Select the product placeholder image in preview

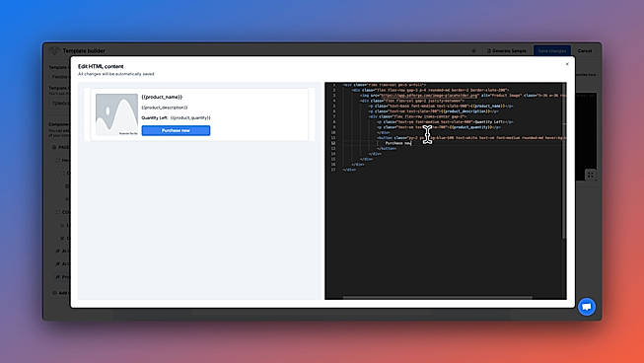[116, 114]
